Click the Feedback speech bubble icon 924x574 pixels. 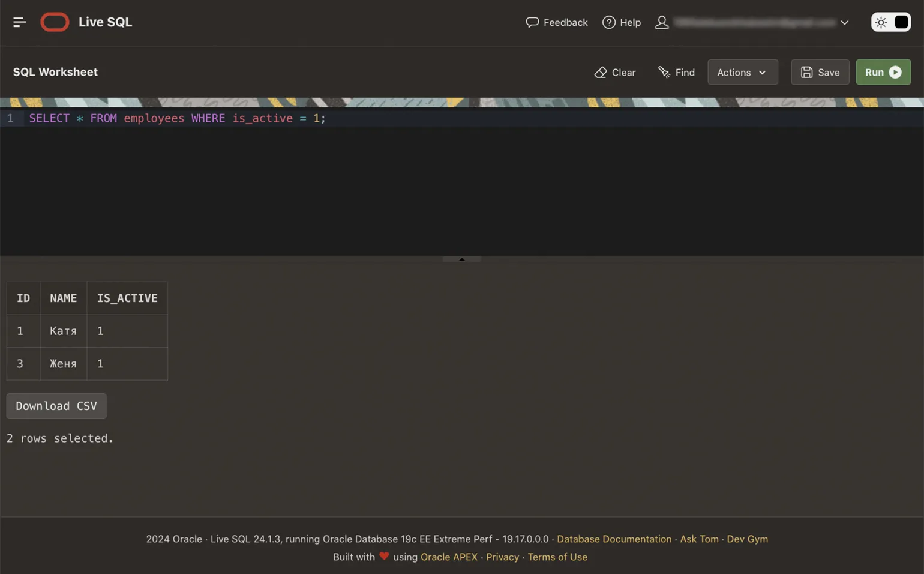(x=532, y=22)
